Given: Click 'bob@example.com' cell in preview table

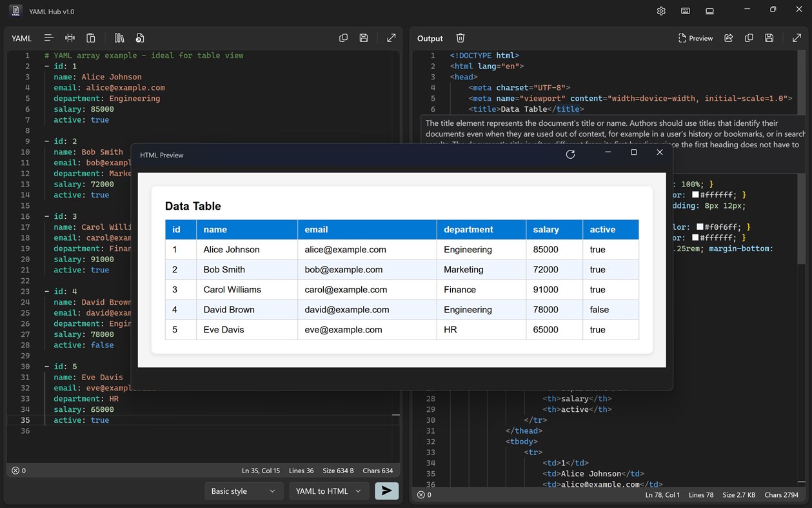Looking at the screenshot, I should [367, 270].
